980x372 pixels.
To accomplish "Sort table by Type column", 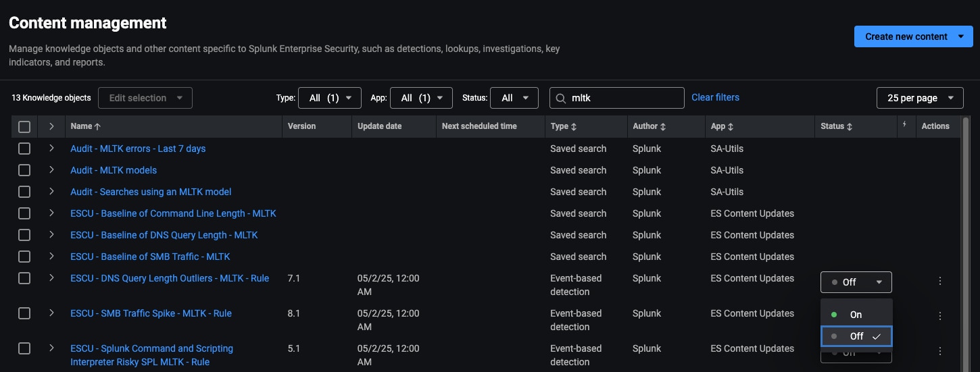I will tap(574, 126).
